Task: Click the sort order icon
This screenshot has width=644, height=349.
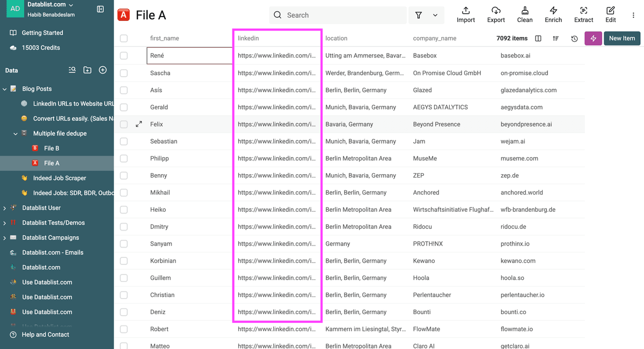Action: (556, 39)
